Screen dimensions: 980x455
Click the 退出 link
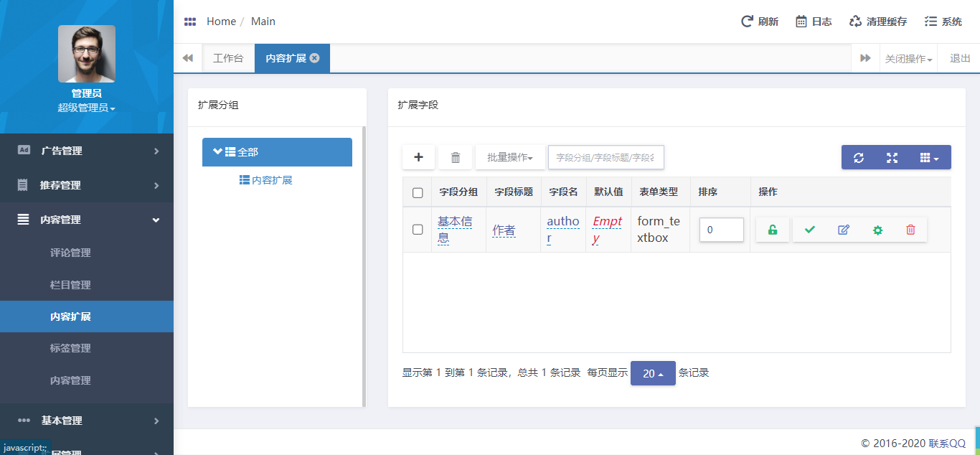tap(960, 58)
